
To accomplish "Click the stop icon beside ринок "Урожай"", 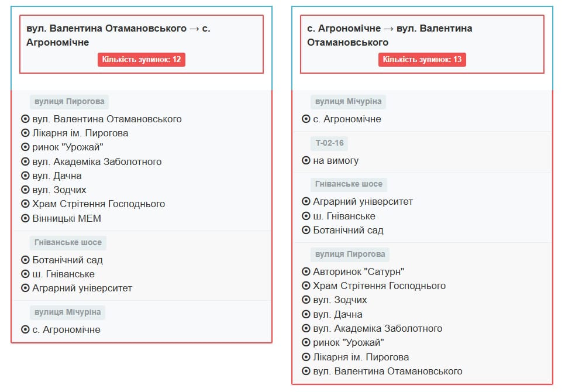I will click(x=25, y=147).
